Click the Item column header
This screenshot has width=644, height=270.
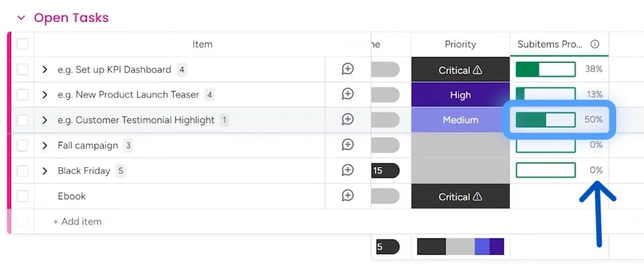coord(202,44)
